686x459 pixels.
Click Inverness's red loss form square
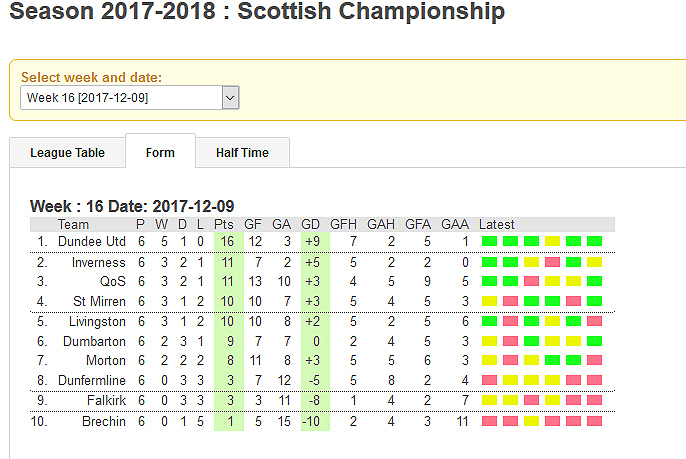[x=553, y=262]
